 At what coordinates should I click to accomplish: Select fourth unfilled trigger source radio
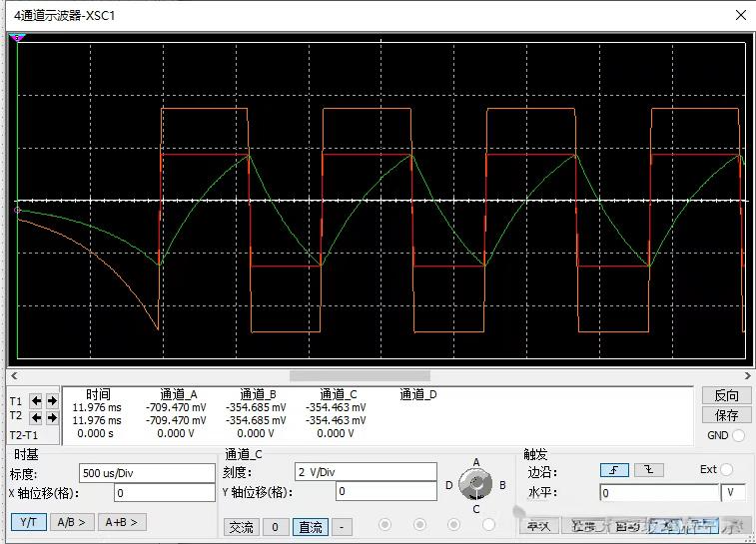click(x=488, y=524)
